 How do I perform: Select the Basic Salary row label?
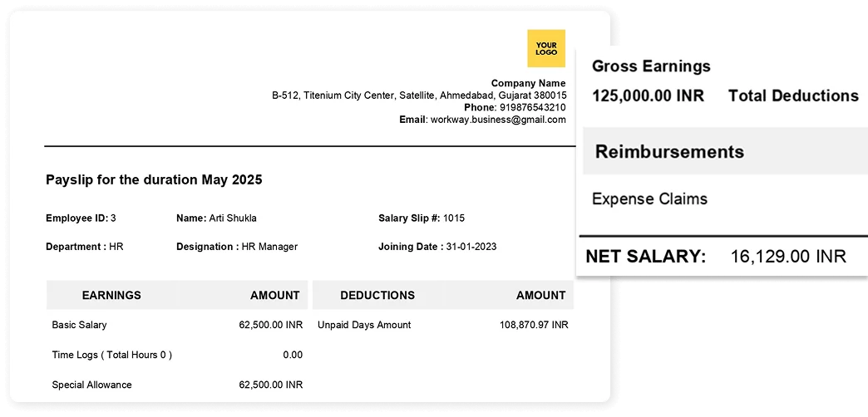coord(79,325)
